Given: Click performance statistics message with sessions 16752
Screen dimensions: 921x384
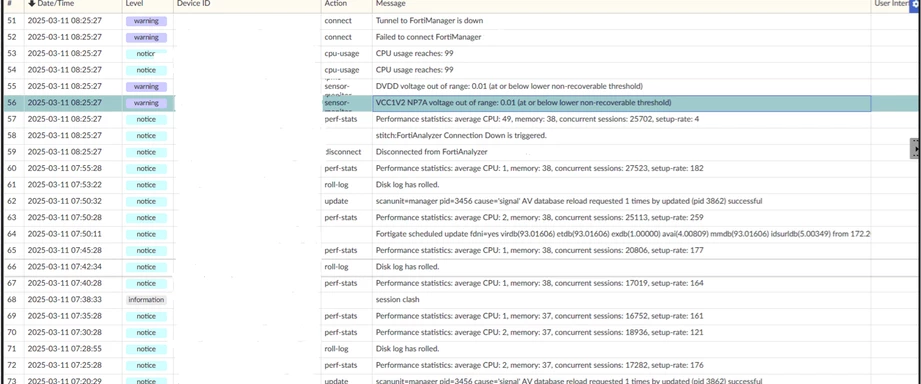Looking at the screenshot, I should [540, 316].
